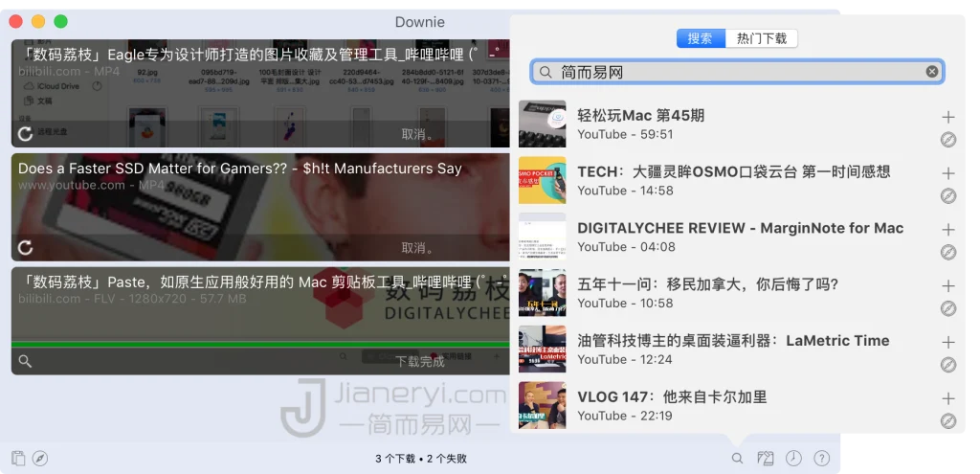
Task: Click compass icon for 'VLOG 147' result
Action: click(x=948, y=420)
